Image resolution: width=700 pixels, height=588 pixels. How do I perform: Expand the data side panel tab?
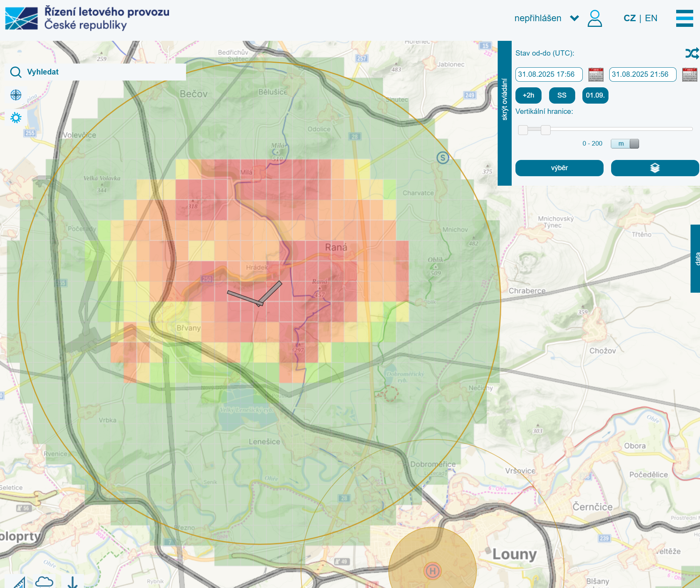[695, 259]
